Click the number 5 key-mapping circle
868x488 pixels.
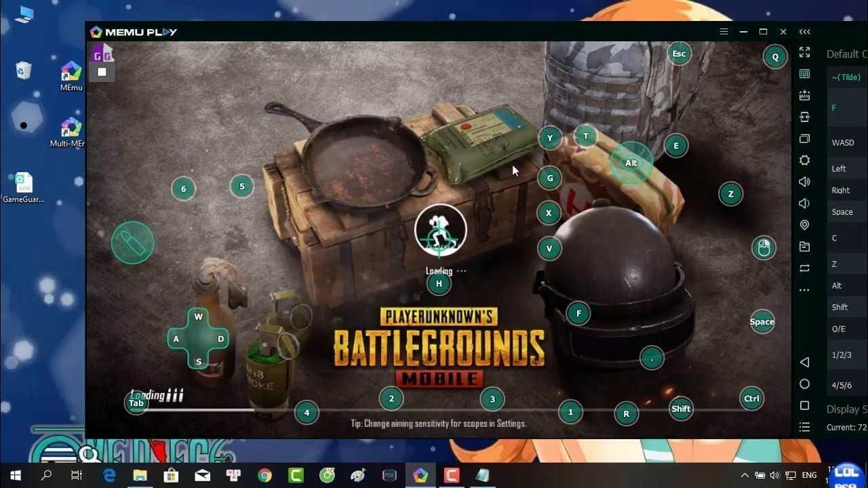[242, 186]
